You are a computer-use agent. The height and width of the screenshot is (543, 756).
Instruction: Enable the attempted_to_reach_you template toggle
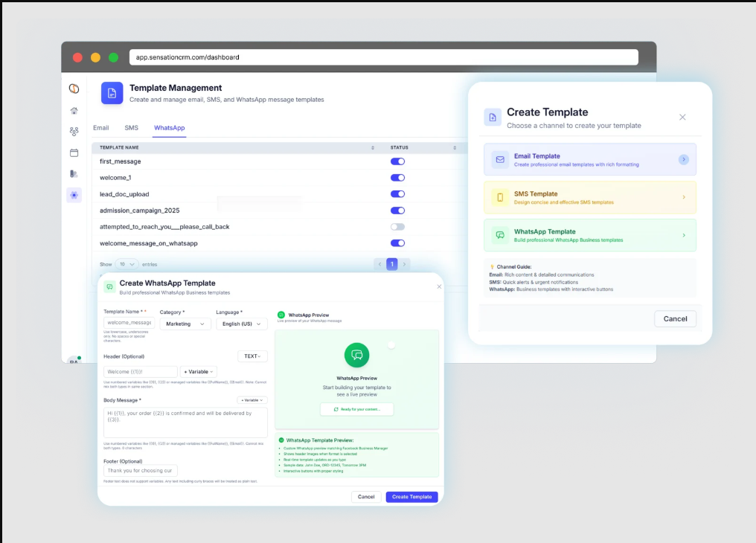398,227
